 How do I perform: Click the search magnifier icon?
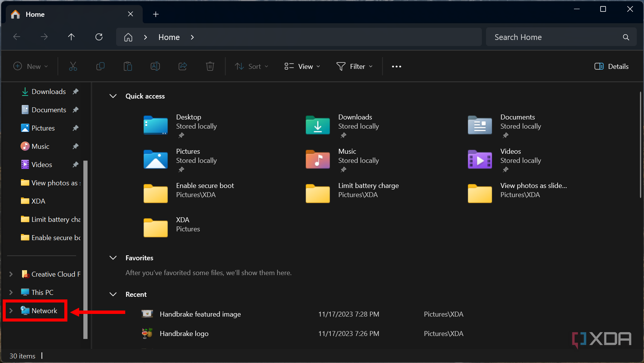(626, 37)
